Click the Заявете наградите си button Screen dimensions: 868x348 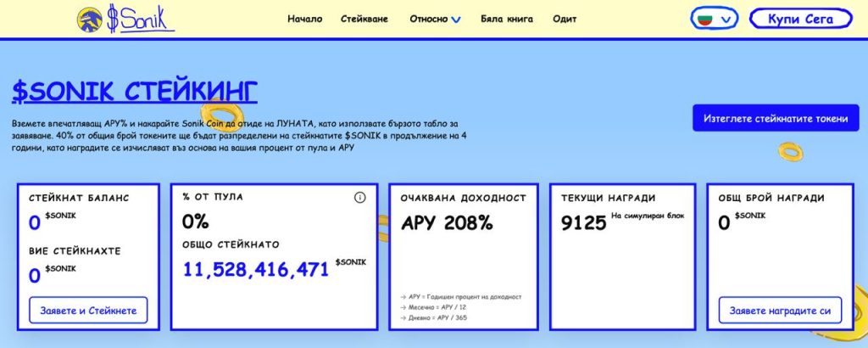pos(780,310)
